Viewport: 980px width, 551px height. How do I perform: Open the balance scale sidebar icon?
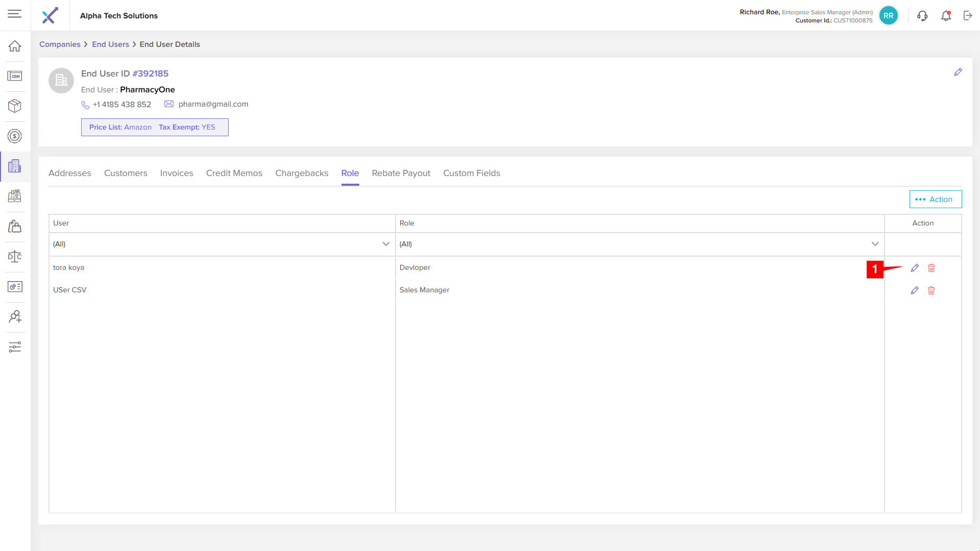(15, 257)
